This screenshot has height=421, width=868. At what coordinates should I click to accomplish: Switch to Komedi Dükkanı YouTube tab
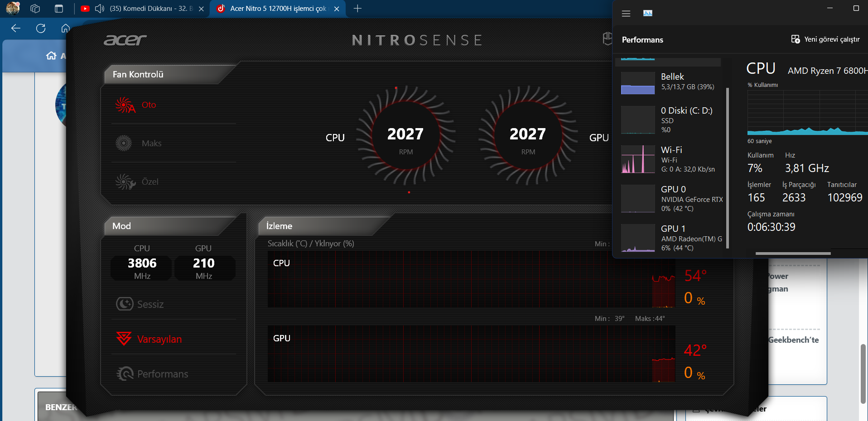[x=151, y=9]
